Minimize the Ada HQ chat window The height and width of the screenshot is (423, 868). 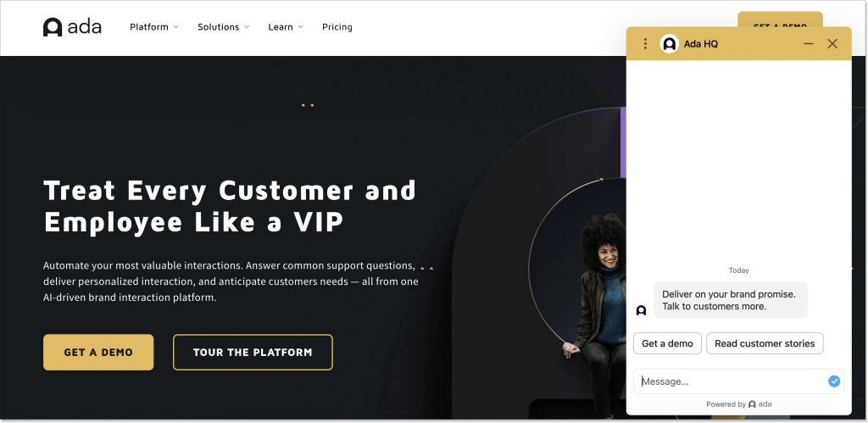808,44
